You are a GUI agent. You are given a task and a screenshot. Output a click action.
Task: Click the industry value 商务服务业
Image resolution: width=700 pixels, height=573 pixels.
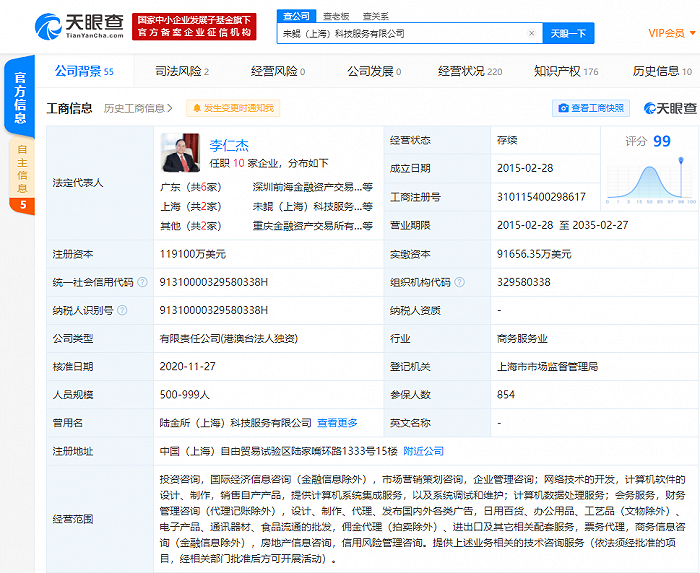522,338
